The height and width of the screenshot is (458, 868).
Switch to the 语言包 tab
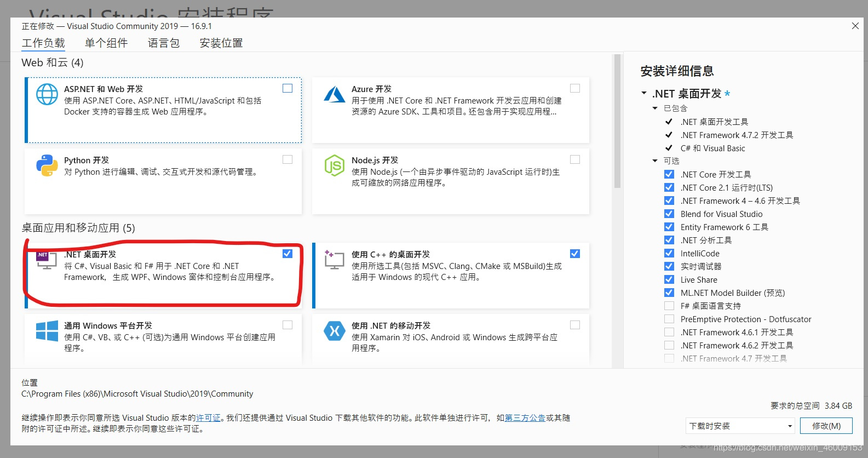click(164, 43)
